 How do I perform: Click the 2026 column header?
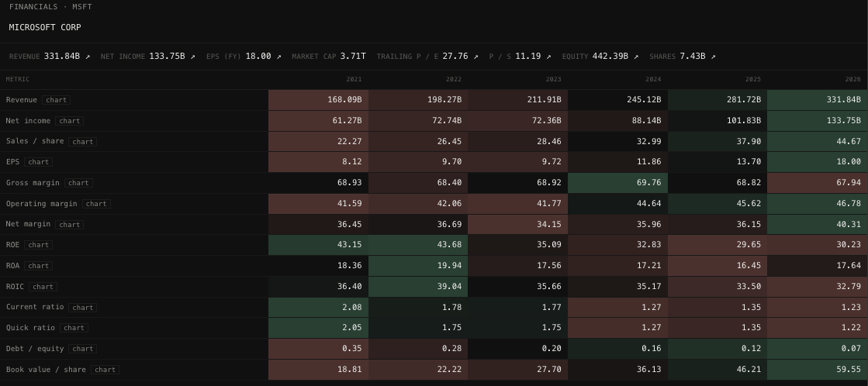852,80
